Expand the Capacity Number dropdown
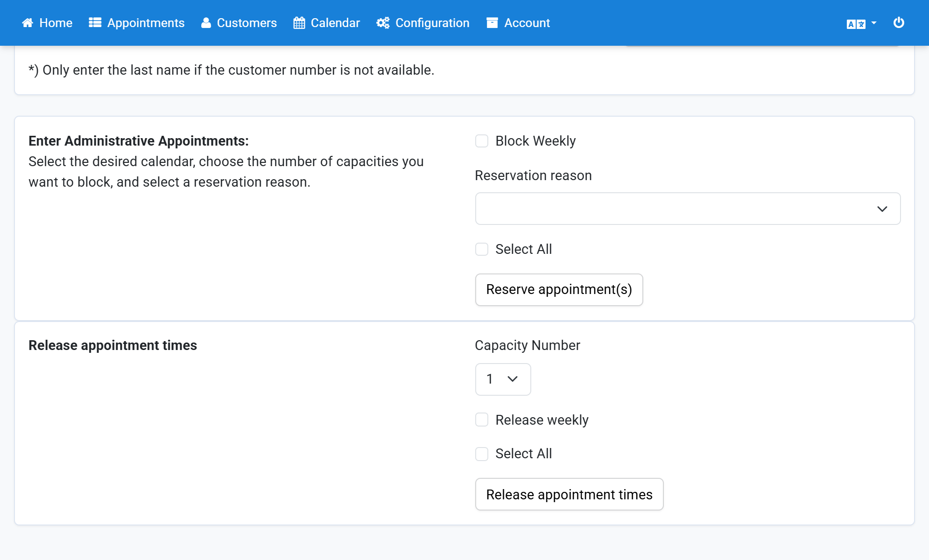Screen dimensions: 929x560 pyautogui.click(x=503, y=379)
